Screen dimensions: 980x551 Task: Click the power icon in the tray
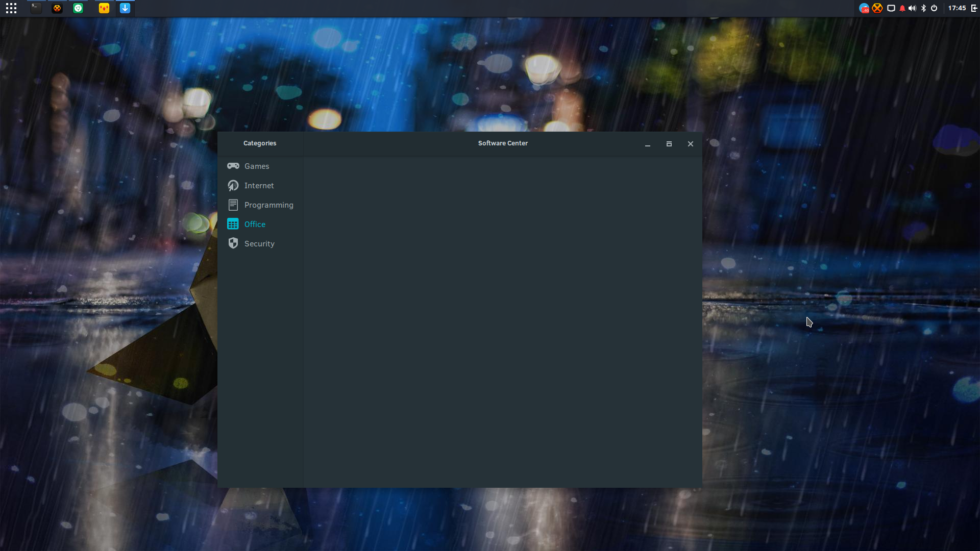point(934,8)
